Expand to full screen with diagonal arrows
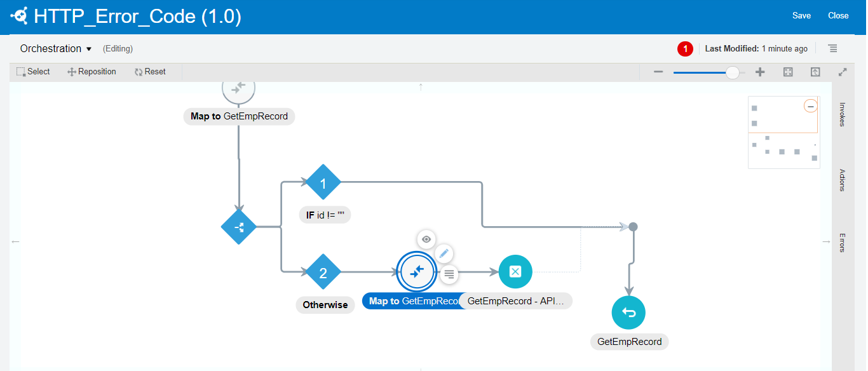Viewport: 868px width, 371px height. pos(842,72)
